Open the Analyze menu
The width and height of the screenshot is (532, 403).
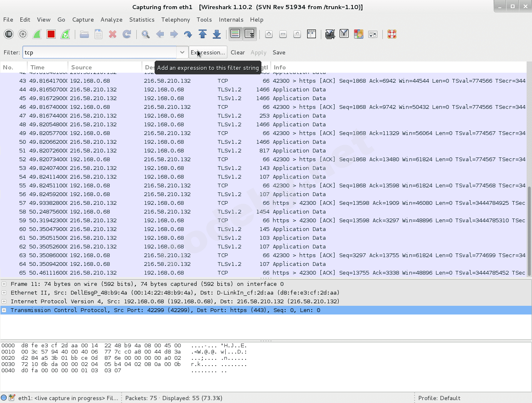(111, 20)
